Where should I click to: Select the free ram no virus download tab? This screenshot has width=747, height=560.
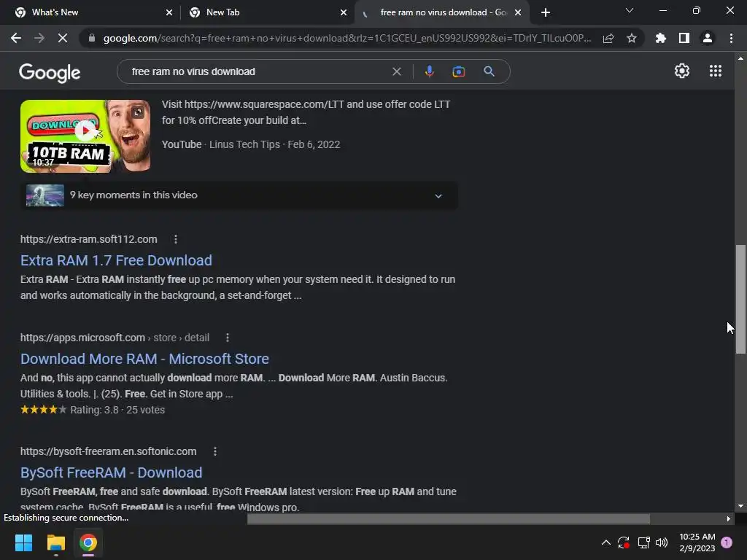point(441,12)
